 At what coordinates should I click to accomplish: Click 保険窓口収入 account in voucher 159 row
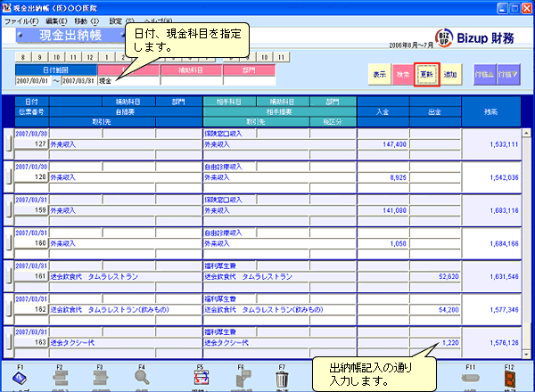coord(223,200)
